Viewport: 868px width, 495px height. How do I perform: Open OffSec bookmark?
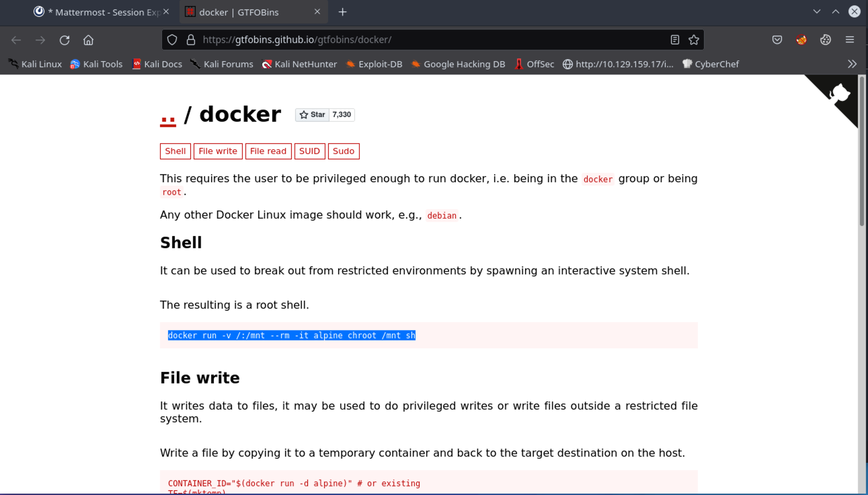[534, 64]
